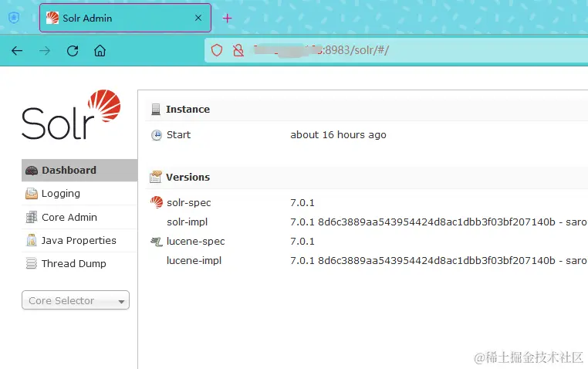Open the Dashboard menu item
Screen dimensions: 588x369
pyautogui.click(x=79, y=171)
